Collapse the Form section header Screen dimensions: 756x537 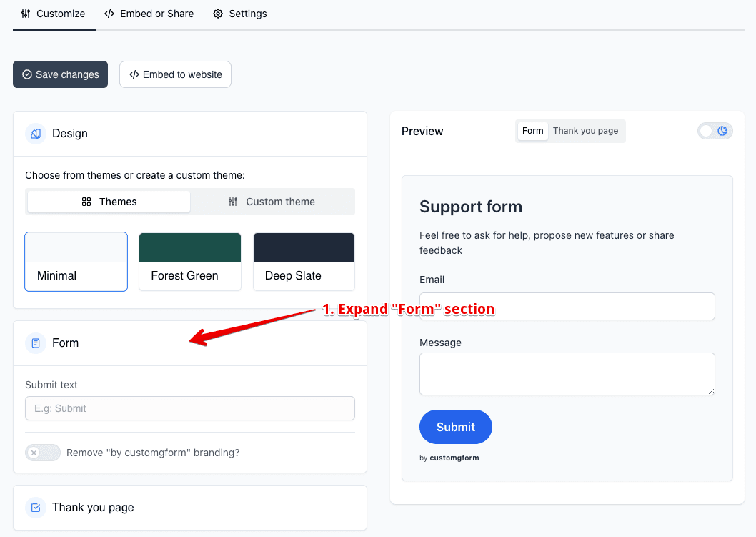pos(190,343)
